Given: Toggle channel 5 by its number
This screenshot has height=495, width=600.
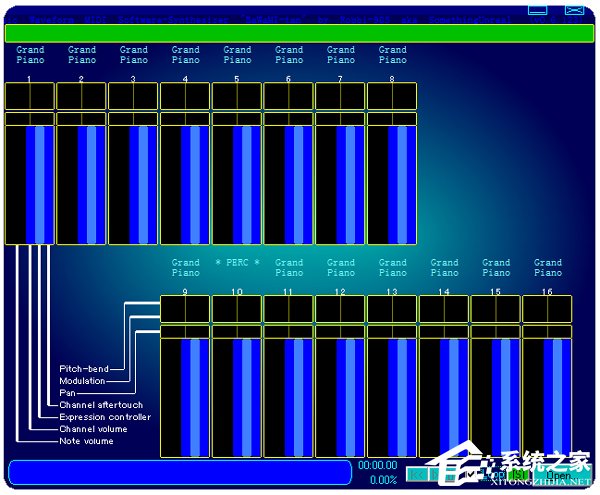Looking at the screenshot, I should coord(237,78).
